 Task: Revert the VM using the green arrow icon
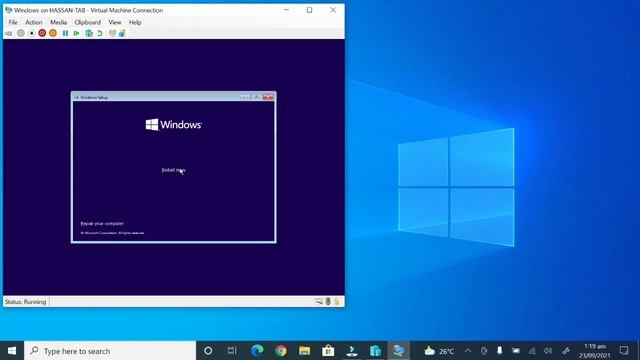(100, 33)
